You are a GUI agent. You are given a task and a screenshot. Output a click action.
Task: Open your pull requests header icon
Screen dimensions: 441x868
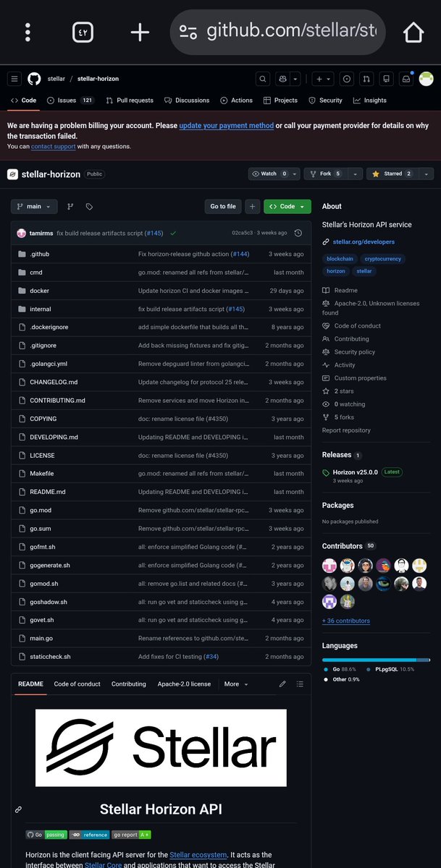click(367, 79)
